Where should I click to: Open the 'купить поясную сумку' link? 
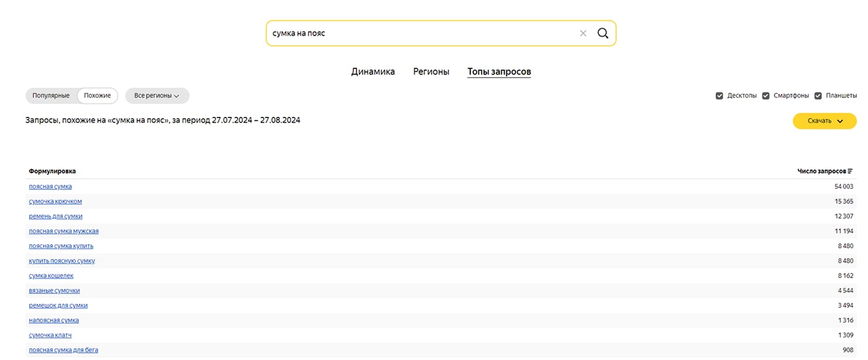pos(61,261)
